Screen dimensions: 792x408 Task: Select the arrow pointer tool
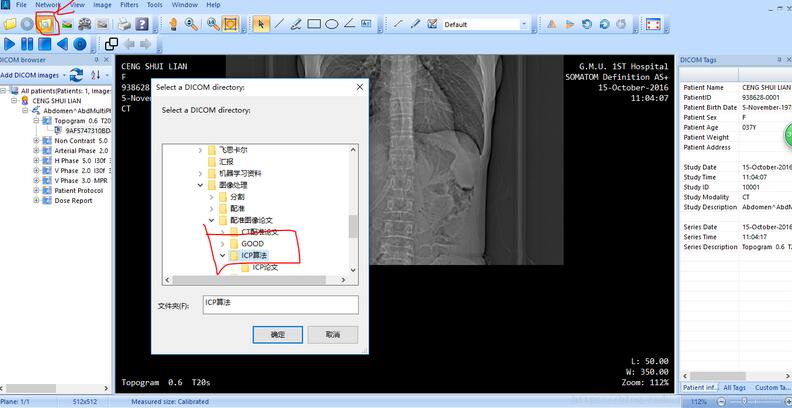click(x=261, y=24)
